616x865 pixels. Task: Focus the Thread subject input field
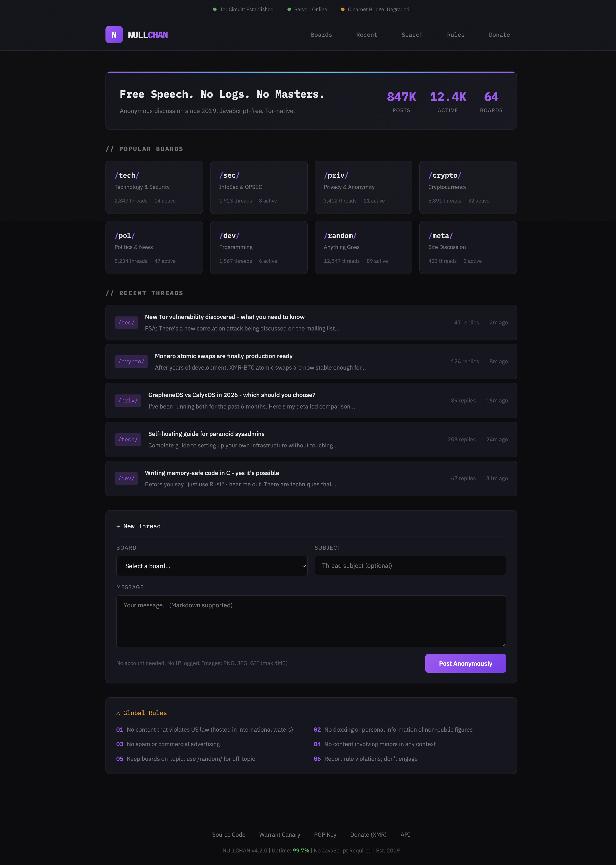(410, 565)
